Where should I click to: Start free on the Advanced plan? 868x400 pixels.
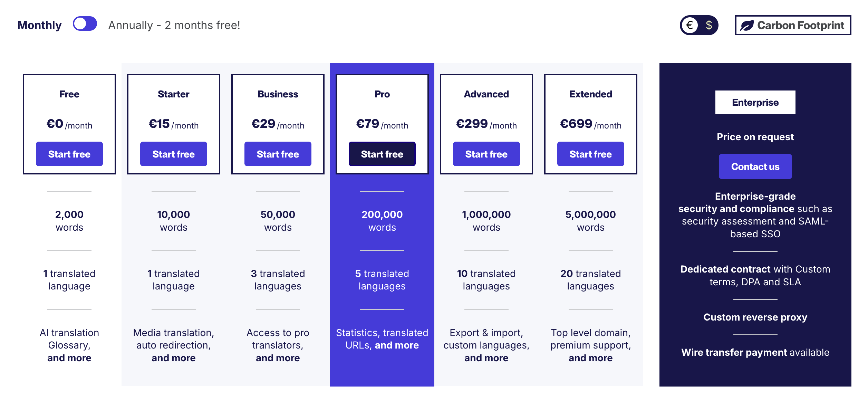(486, 154)
